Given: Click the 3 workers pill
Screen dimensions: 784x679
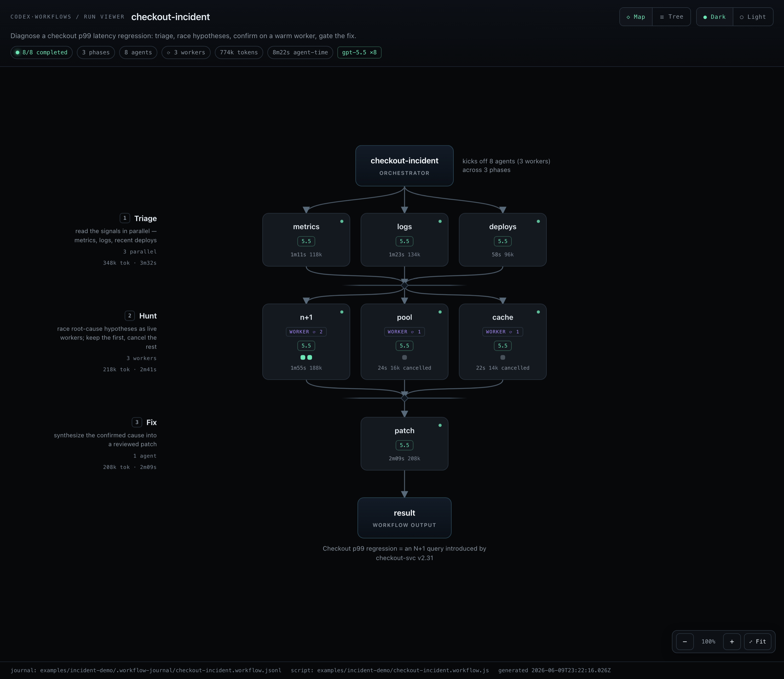Looking at the screenshot, I should [x=186, y=52].
